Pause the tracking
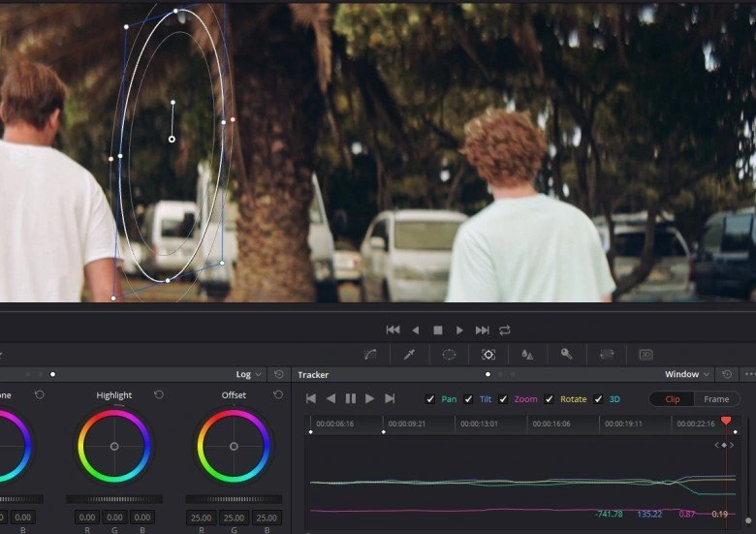This screenshot has width=756, height=534. coord(351,398)
